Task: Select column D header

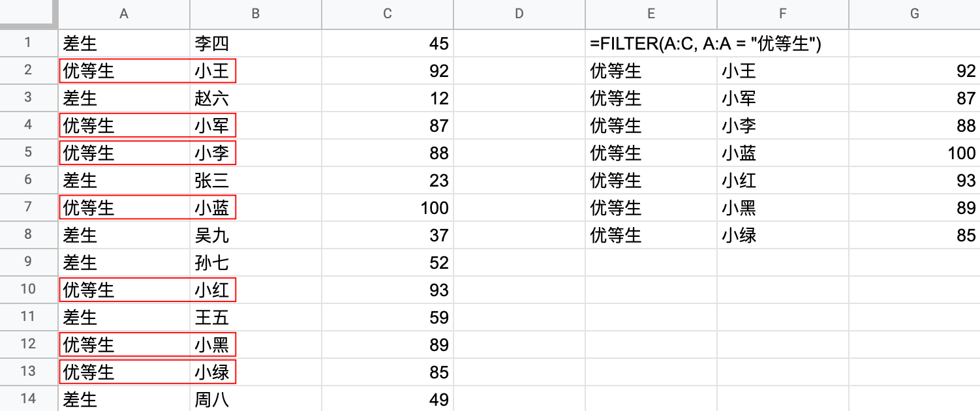Action: pyautogui.click(x=519, y=14)
